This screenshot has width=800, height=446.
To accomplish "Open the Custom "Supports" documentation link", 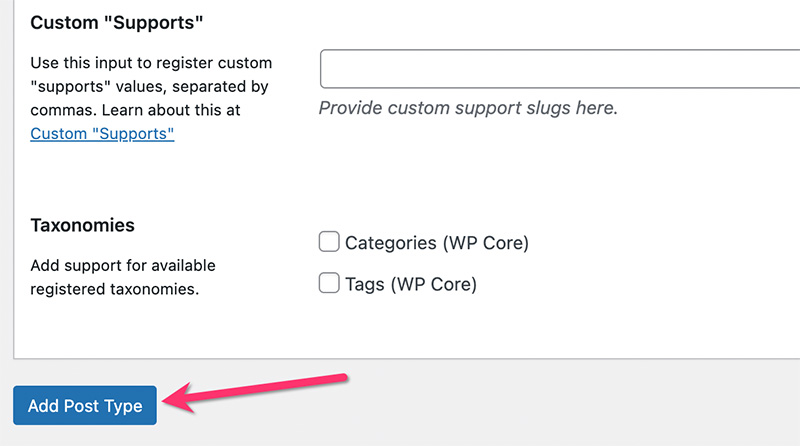I will click(102, 133).
